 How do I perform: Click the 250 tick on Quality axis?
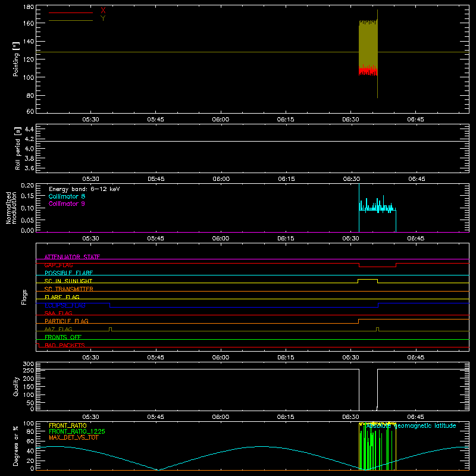(x=29, y=370)
